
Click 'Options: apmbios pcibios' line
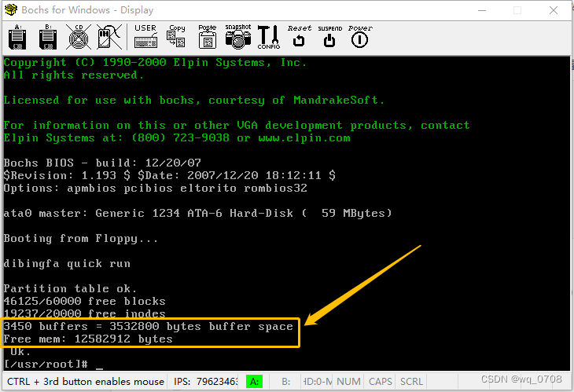click(x=155, y=189)
